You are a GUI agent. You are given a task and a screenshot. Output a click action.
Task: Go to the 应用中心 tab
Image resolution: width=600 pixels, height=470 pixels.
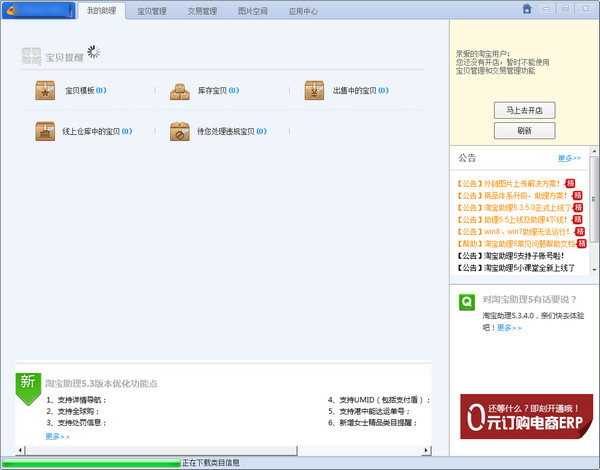(x=303, y=11)
